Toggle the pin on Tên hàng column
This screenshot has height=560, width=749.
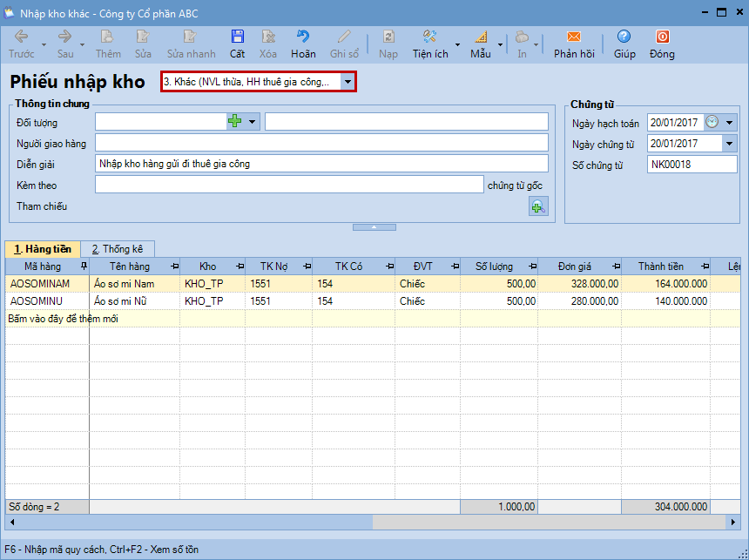(x=174, y=267)
